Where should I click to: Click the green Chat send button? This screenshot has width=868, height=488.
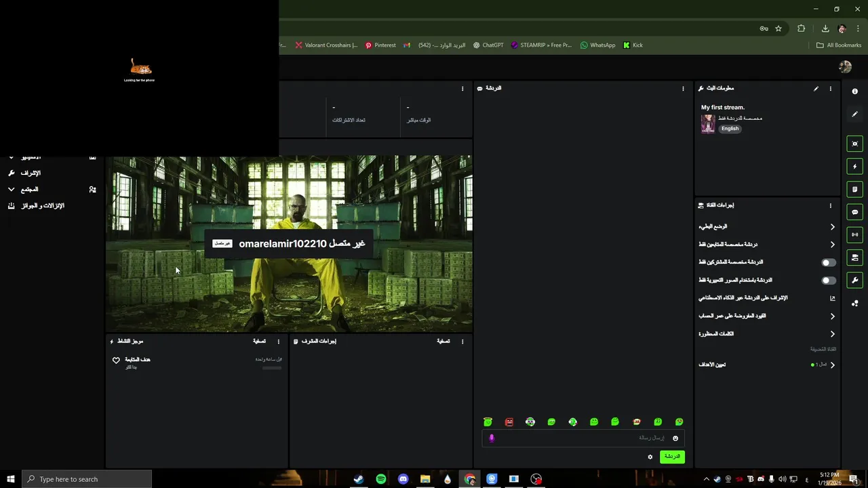point(672,456)
